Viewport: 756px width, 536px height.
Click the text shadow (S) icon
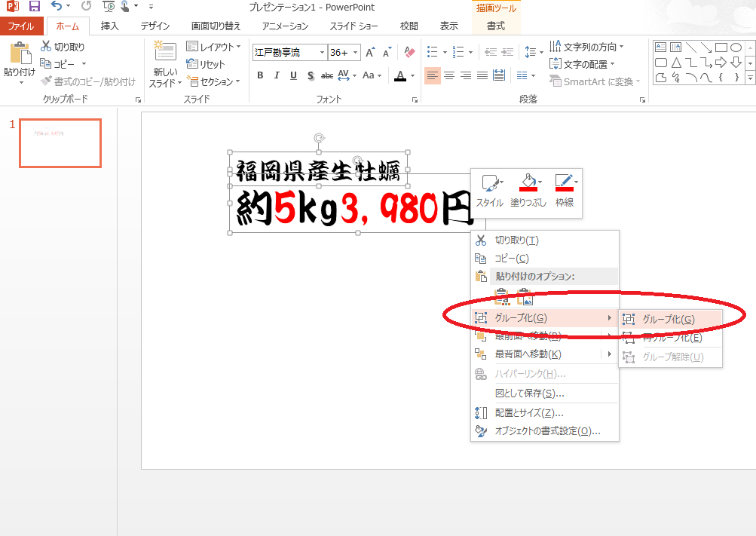(x=310, y=75)
